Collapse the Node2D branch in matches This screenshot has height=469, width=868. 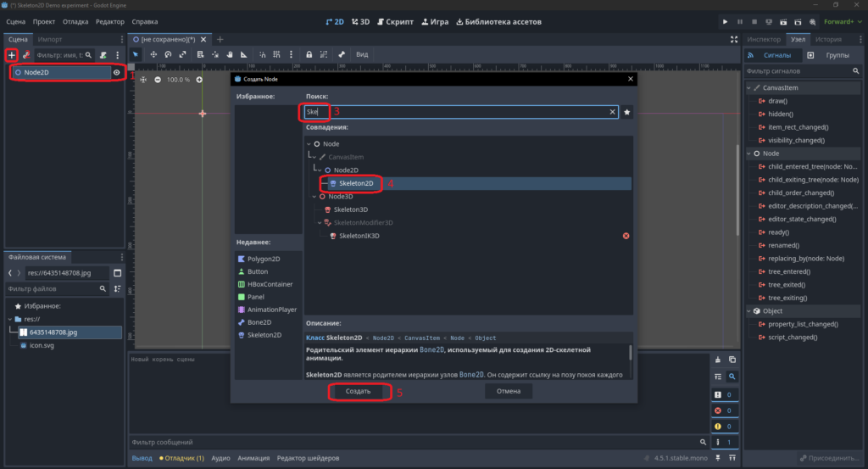(320, 170)
